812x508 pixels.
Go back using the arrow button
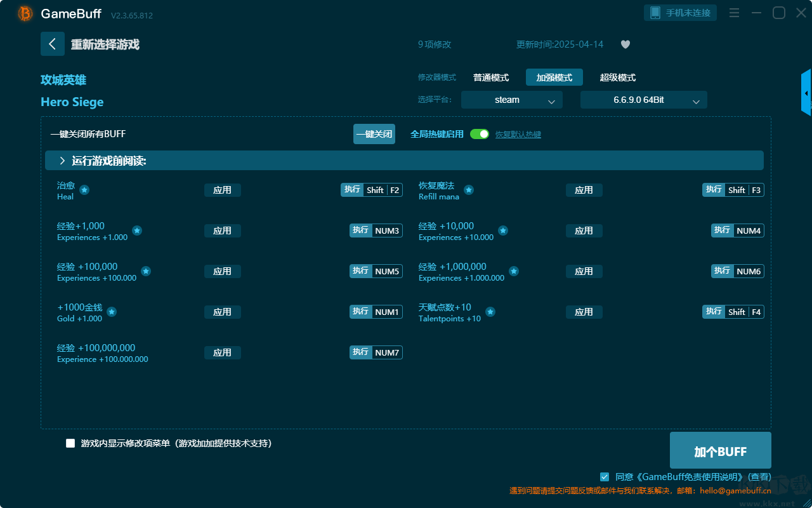(x=53, y=44)
